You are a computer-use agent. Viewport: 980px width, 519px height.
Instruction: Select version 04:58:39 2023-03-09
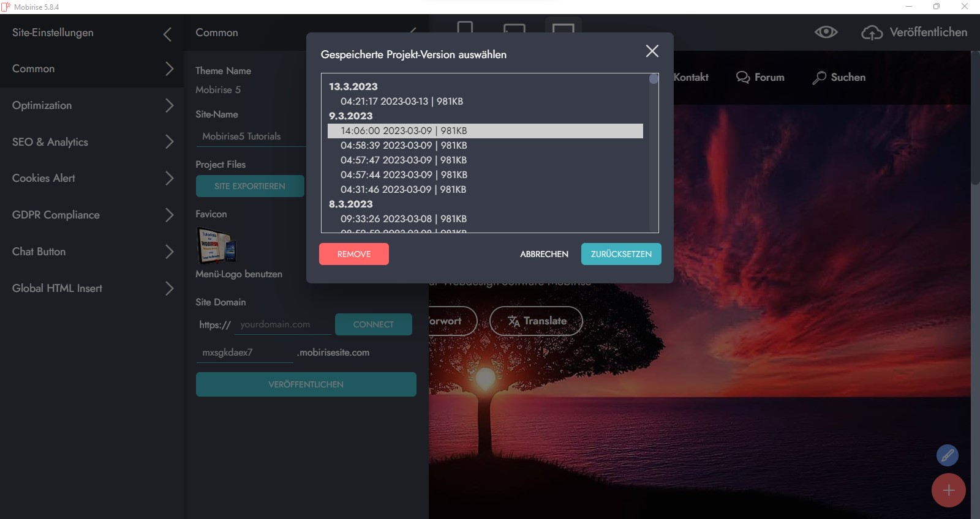click(404, 146)
